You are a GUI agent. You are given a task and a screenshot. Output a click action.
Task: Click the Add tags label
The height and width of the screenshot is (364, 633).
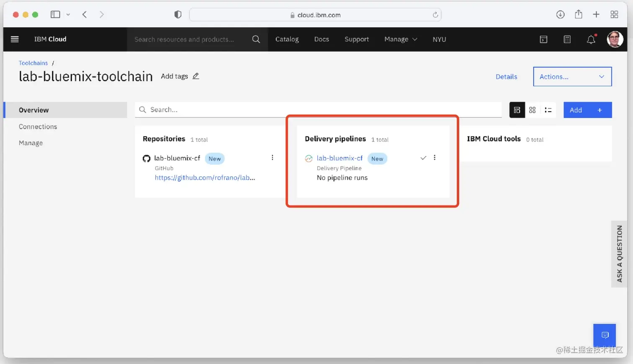pyautogui.click(x=174, y=76)
